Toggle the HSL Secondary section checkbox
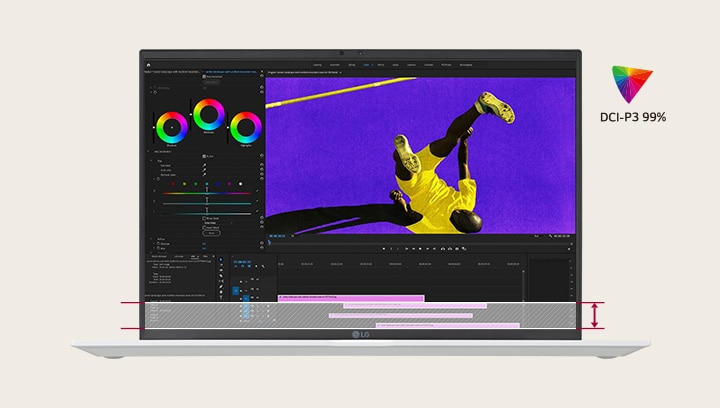This screenshot has width=720, height=408. point(204,156)
